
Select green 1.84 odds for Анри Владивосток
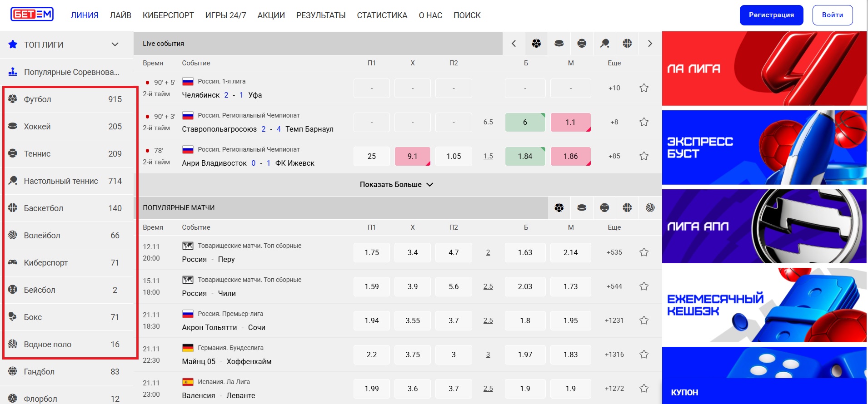525,156
